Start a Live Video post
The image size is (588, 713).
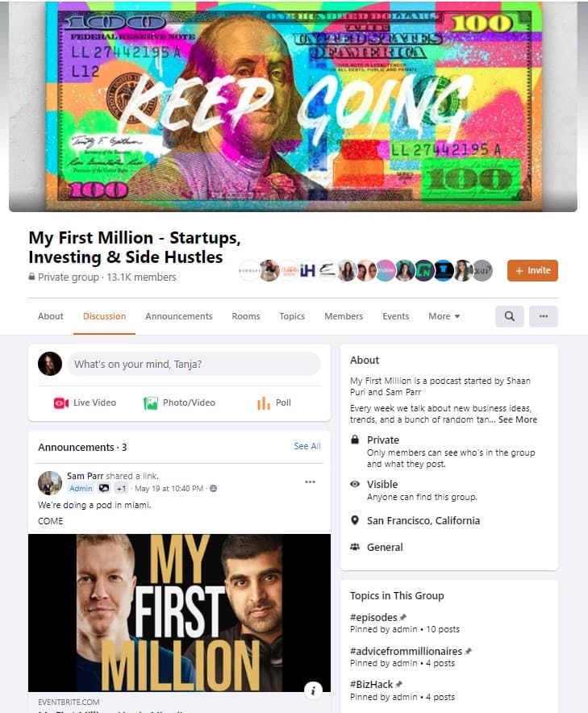point(85,403)
